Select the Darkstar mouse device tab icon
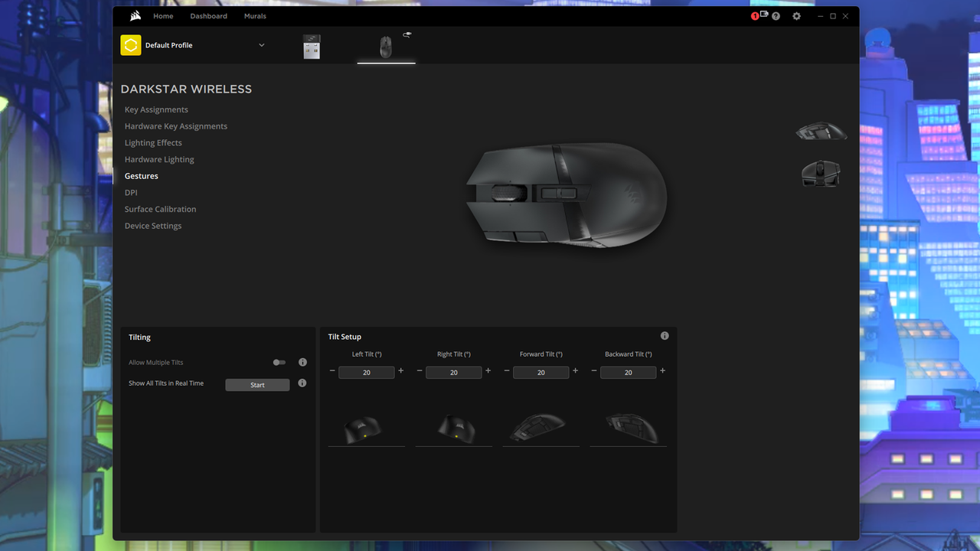 pos(386,47)
